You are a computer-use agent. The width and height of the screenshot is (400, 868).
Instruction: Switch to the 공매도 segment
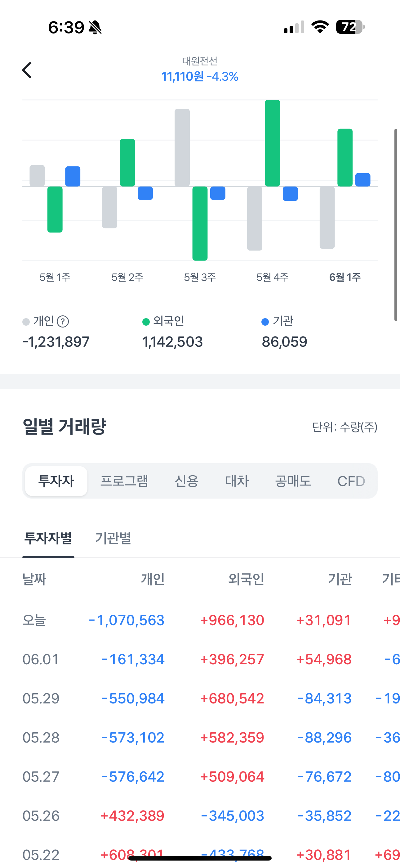point(293,481)
